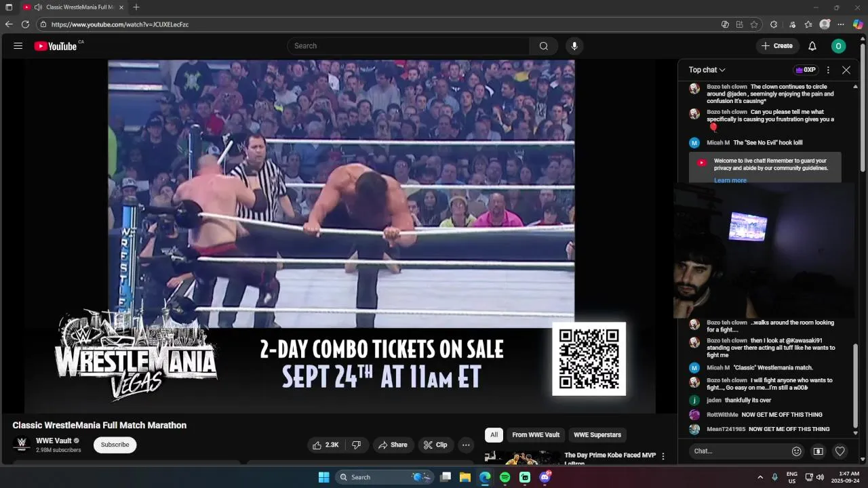Reload the page
The height and width of the screenshot is (488, 868).
25,24
